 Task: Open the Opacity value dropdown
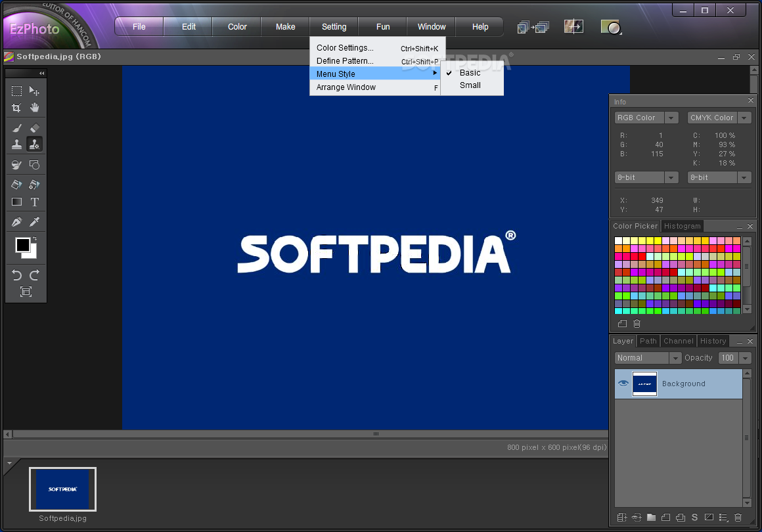coord(744,358)
